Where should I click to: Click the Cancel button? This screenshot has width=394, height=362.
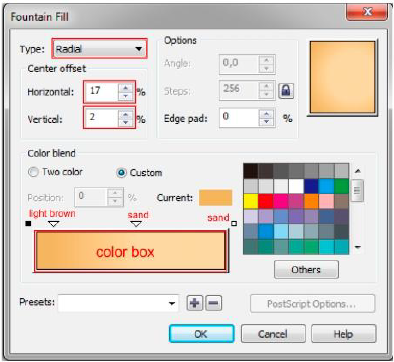click(273, 334)
